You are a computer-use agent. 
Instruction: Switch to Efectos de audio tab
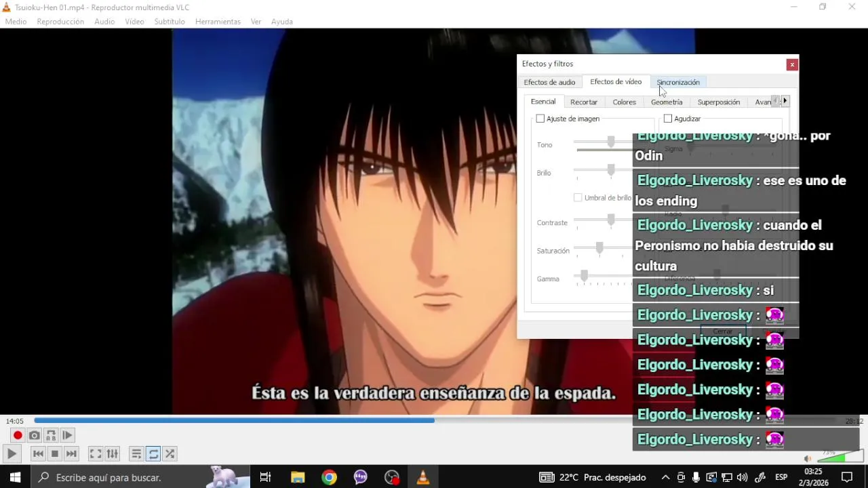pyautogui.click(x=549, y=82)
